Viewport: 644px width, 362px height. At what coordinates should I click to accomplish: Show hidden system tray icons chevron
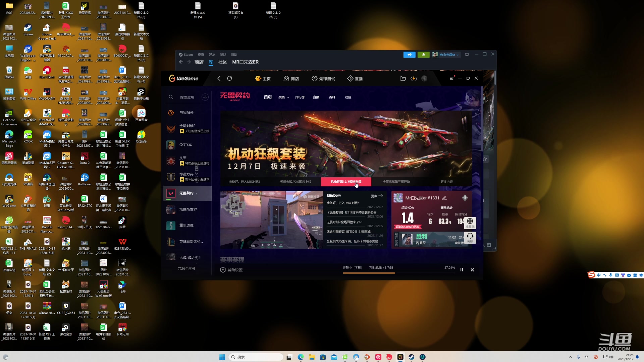click(570, 357)
